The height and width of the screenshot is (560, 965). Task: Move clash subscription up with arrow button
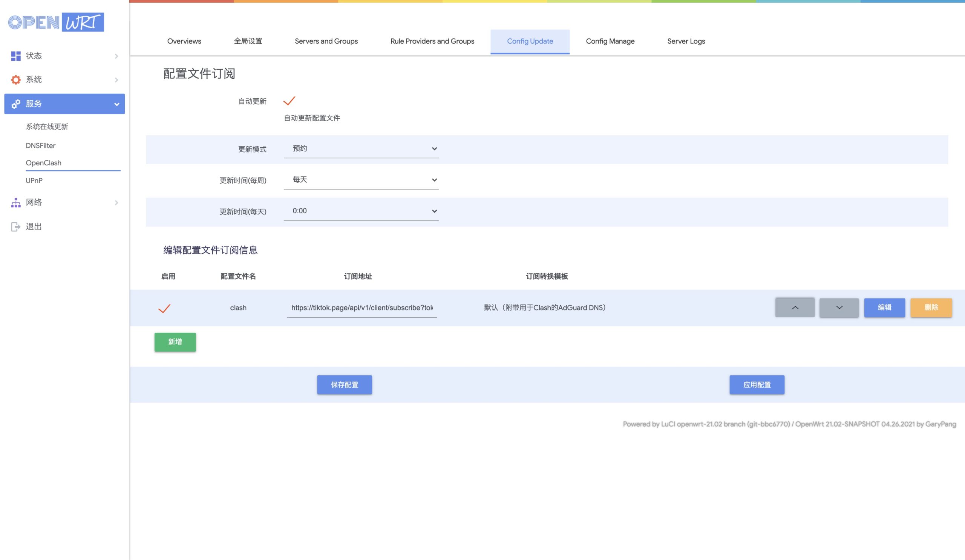(x=795, y=308)
